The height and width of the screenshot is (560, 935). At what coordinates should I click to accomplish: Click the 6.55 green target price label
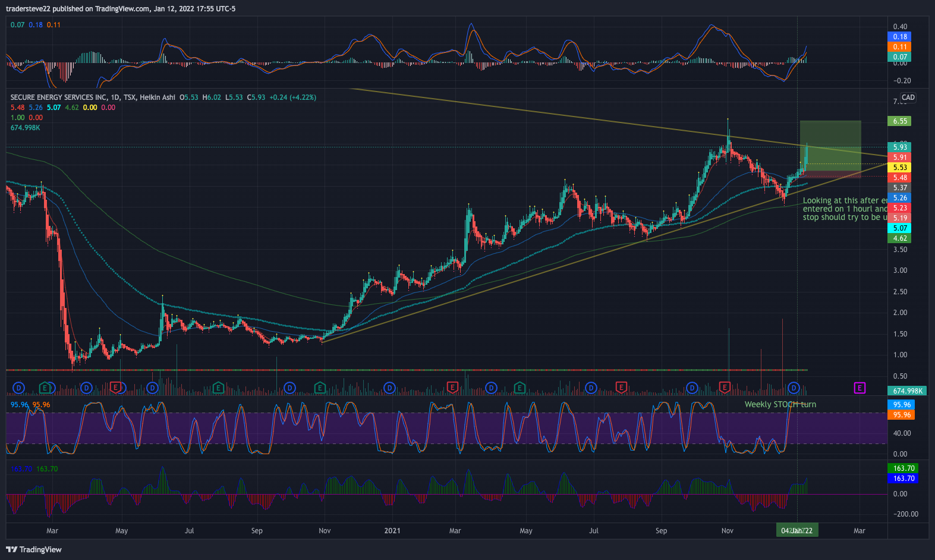(x=900, y=121)
